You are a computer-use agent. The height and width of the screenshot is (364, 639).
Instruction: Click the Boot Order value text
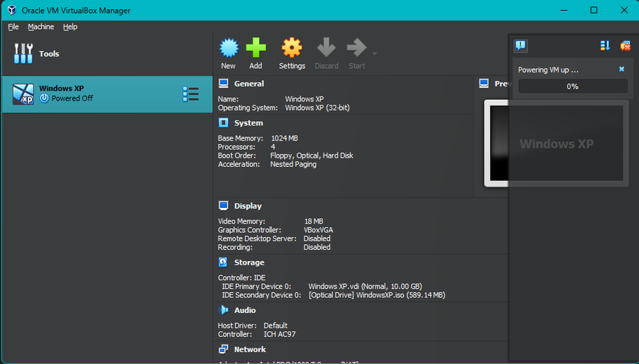pos(312,155)
